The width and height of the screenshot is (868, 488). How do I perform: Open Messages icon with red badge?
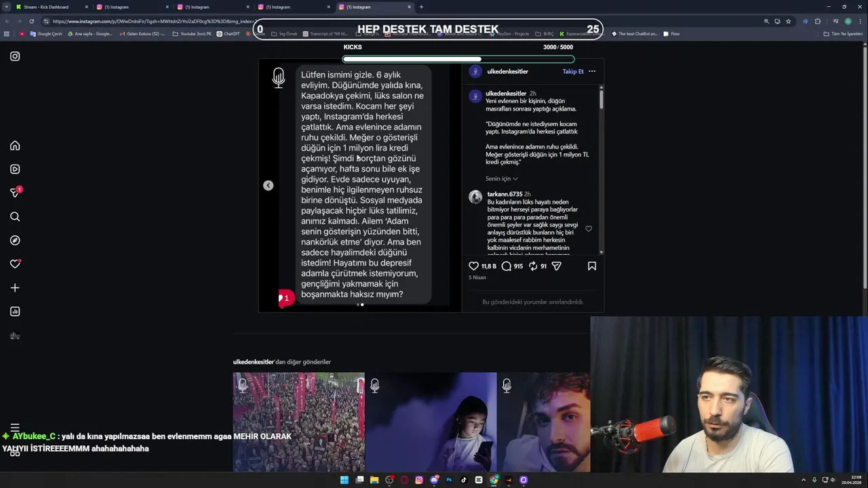pyautogui.click(x=15, y=192)
